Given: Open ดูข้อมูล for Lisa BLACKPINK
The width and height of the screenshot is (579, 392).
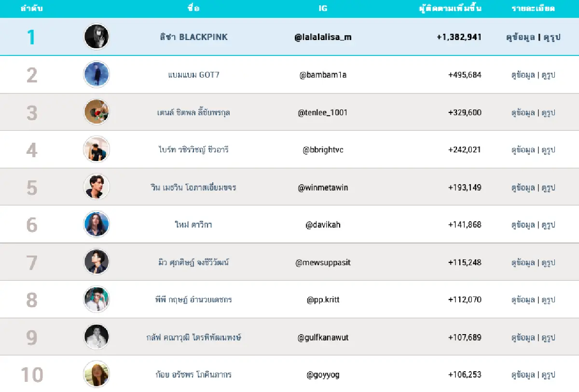Looking at the screenshot, I should click(521, 37).
